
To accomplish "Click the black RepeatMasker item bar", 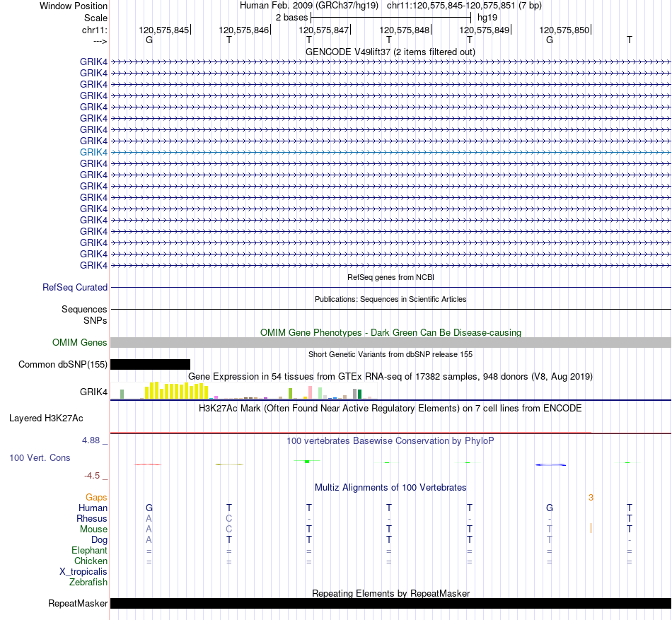I will (390, 603).
